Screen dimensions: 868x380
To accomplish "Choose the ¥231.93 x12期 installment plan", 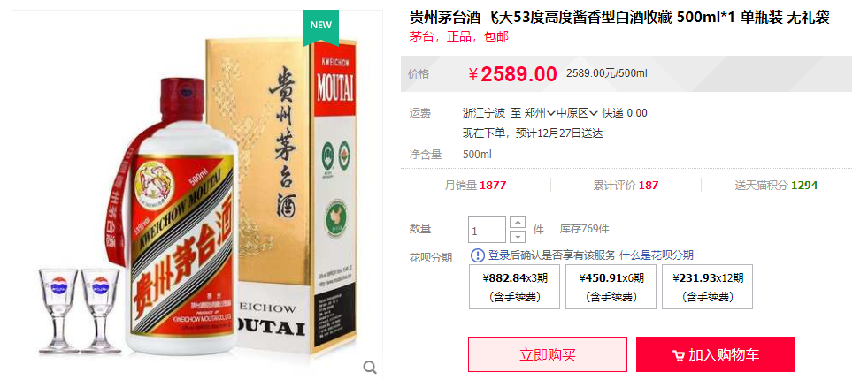I will pyautogui.click(x=707, y=286).
